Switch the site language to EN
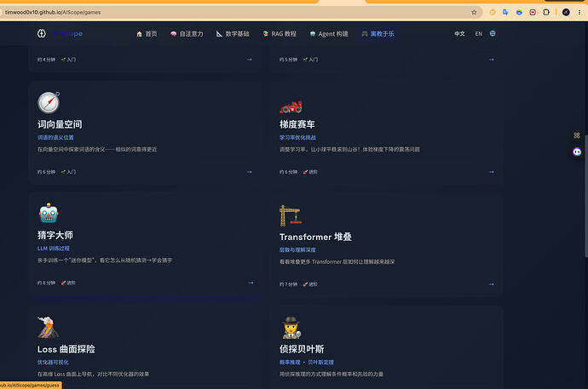 pos(479,34)
